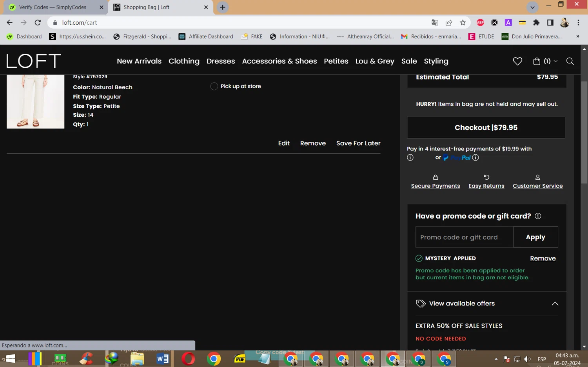588x367 pixels.
Task: Select the Pick up at store option
Action: (214, 86)
